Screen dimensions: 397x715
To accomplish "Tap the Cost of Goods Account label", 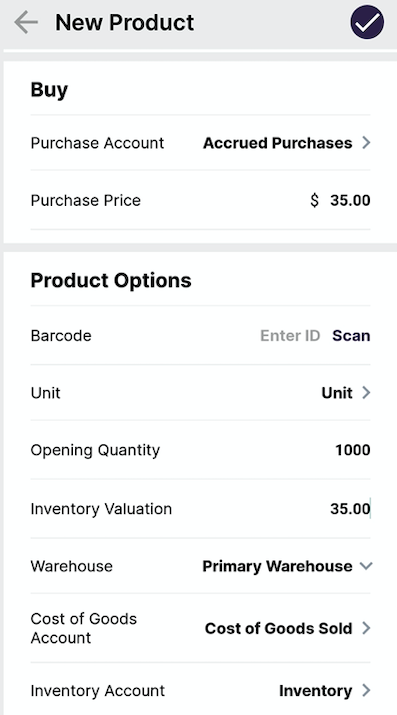I will pos(84,628).
